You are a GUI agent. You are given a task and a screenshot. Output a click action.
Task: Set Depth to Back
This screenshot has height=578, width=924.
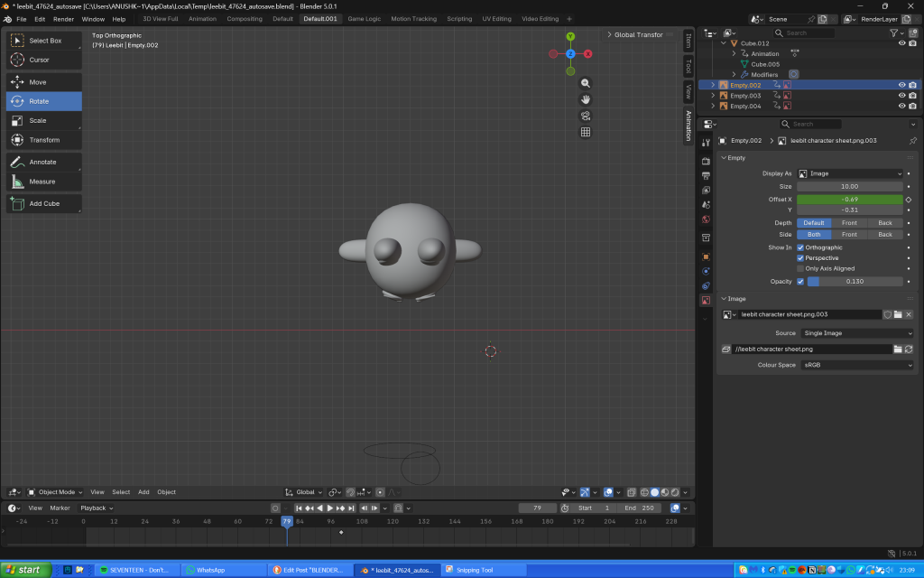[884, 223]
